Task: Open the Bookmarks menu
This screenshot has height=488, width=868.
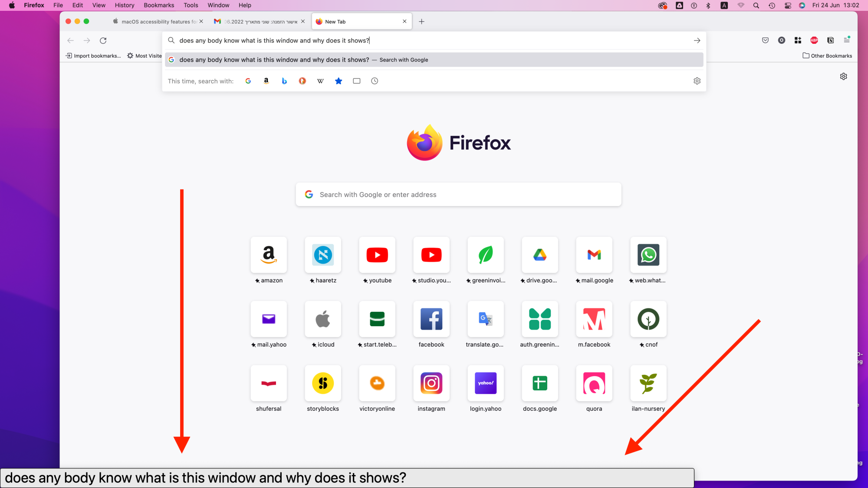Action: pyautogui.click(x=159, y=5)
